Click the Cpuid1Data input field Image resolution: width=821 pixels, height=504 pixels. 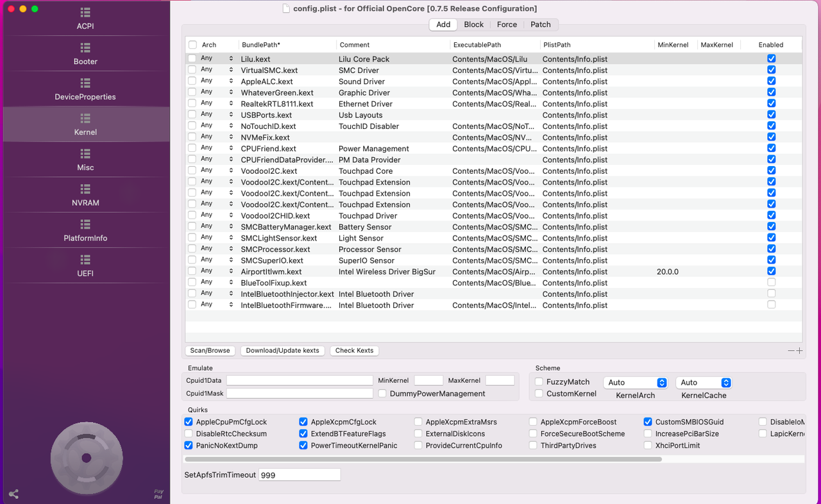[300, 381]
